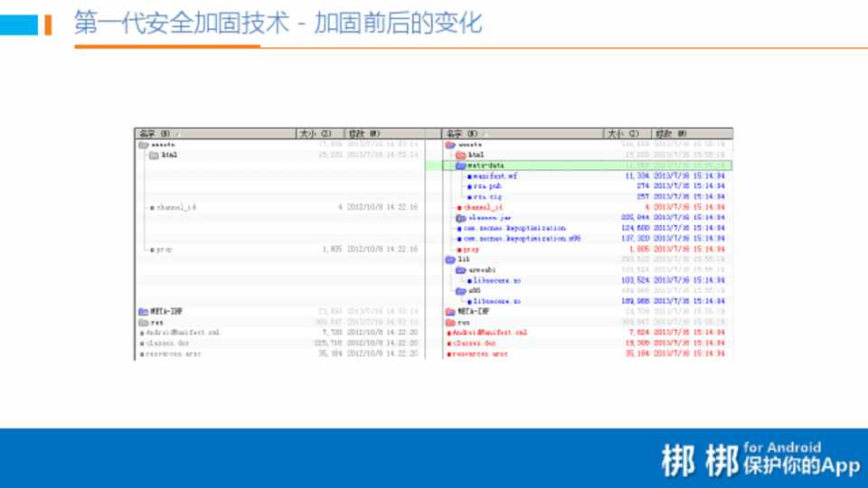Click the blue lib folder icon

click(x=450, y=259)
